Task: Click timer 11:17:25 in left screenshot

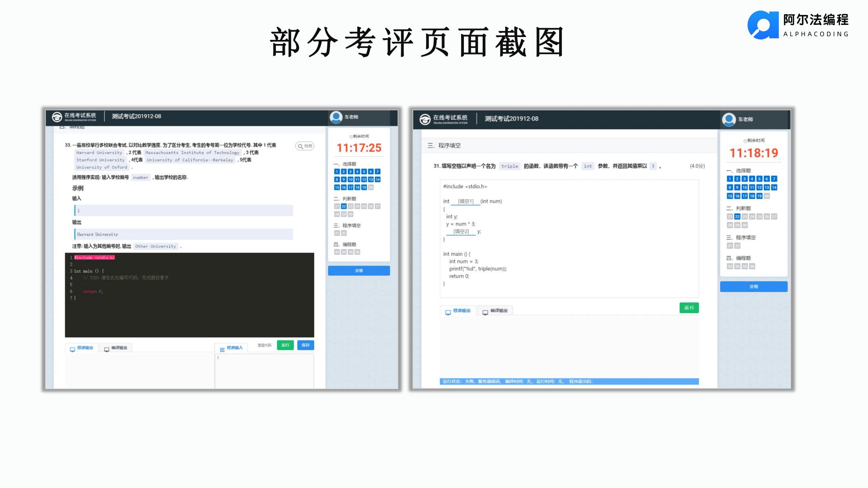Action: 359,148
